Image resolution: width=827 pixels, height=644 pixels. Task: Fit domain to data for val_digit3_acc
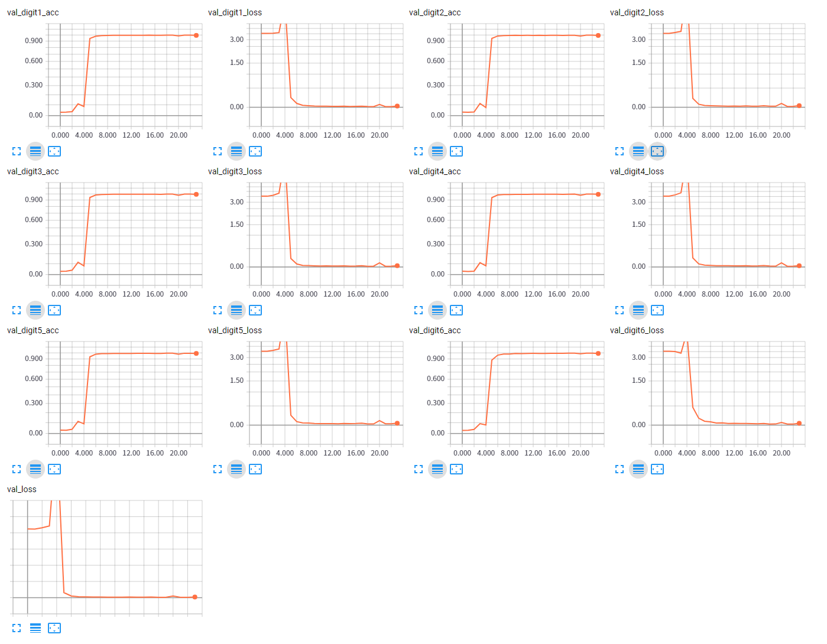54,310
